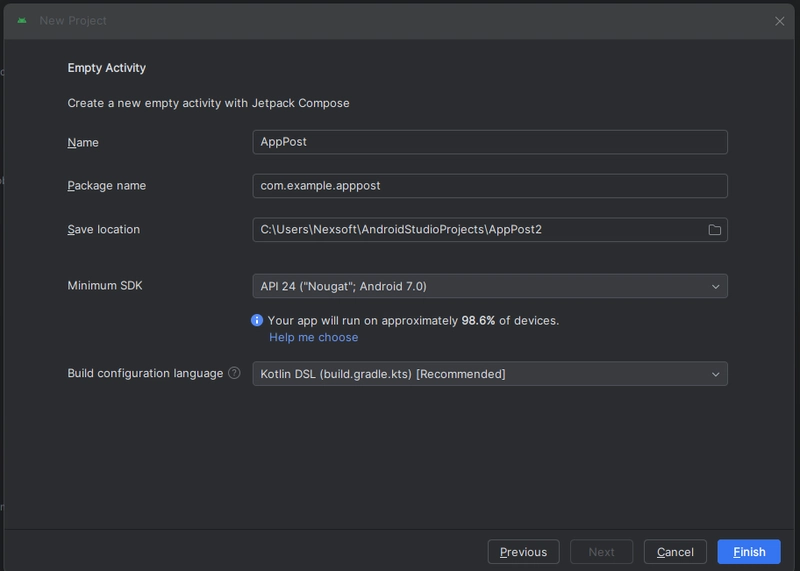
Task: Open the Build configuration language dropdown
Action: point(490,374)
